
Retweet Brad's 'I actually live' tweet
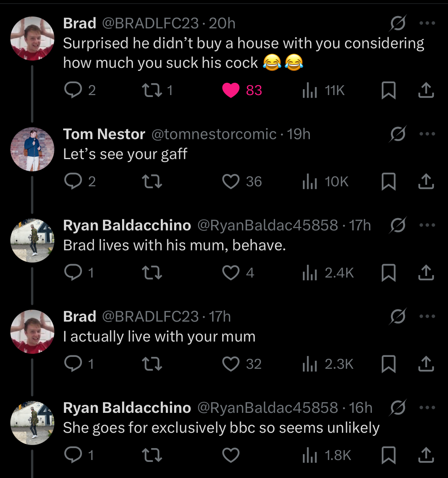point(152,364)
